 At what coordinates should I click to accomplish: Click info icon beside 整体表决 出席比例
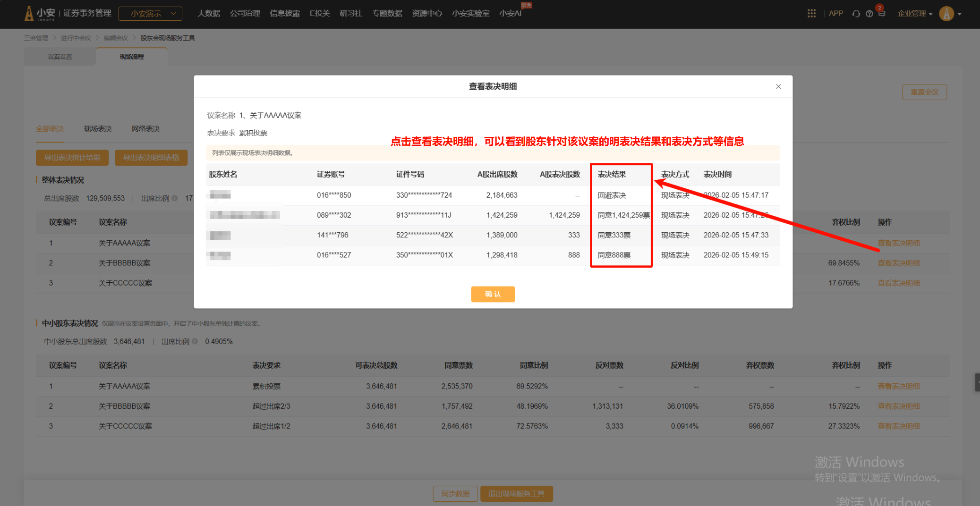[x=175, y=198]
